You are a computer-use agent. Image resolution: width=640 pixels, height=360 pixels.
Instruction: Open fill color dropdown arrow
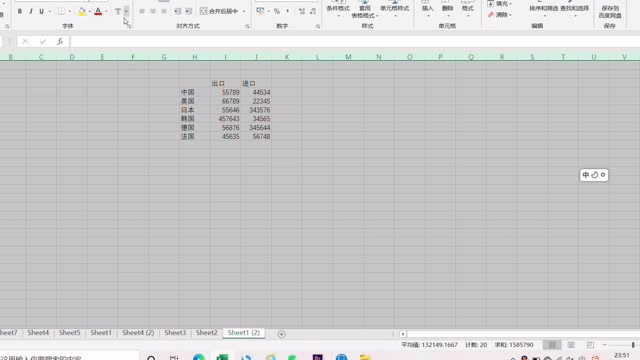tap(89, 11)
